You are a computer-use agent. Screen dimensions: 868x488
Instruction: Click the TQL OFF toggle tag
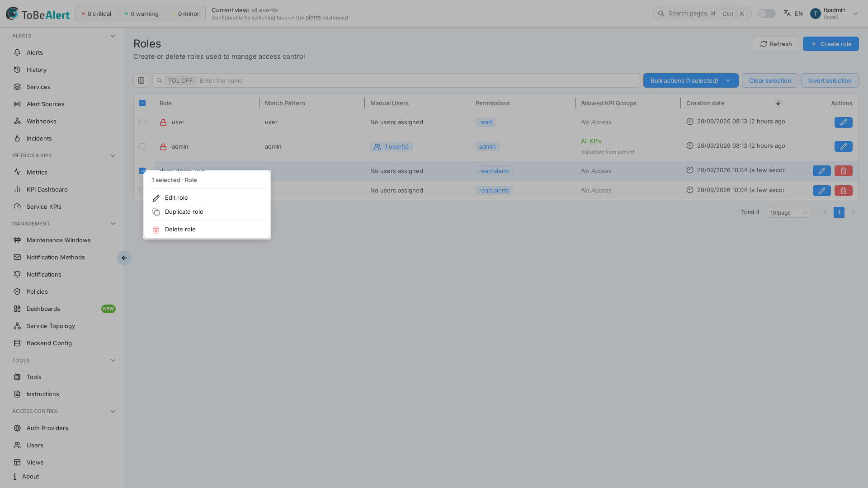click(x=180, y=80)
